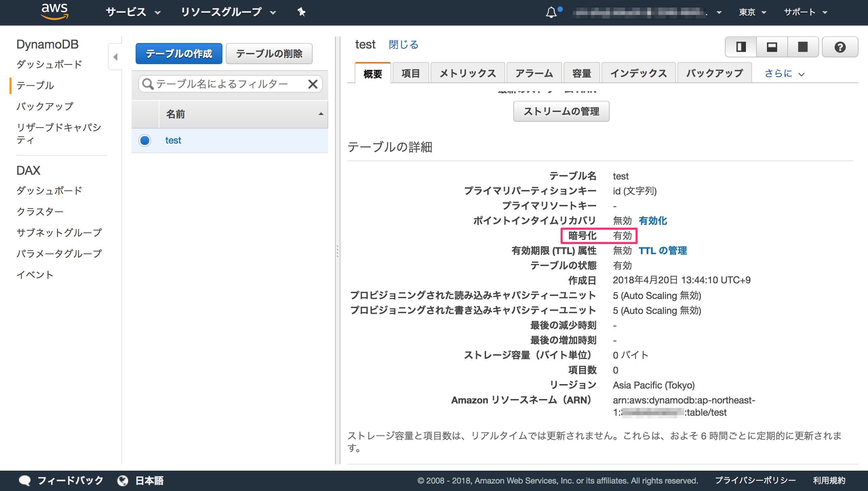This screenshot has width=868, height=491.
Task: Open the サービス dropdown menu
Action: coord(133,13)
